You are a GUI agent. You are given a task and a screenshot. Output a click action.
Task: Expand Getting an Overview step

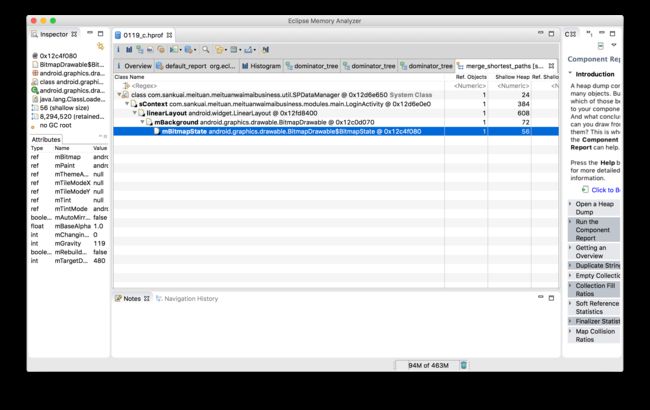click(570, 247)
